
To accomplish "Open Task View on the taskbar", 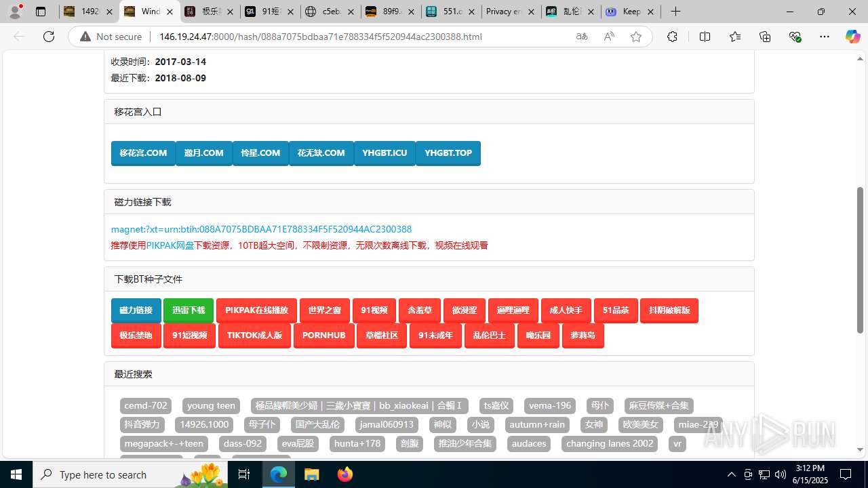I will [245, 474].
